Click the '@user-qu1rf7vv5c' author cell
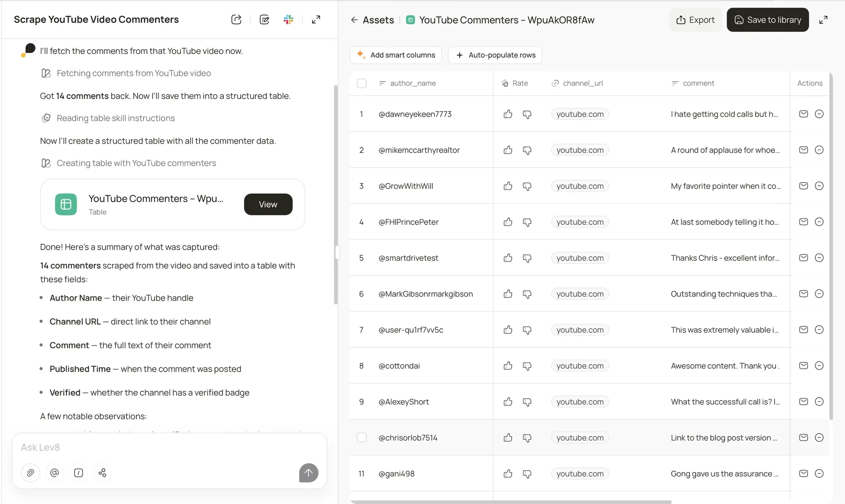This screenshot has height=504, width=845. (411, 330)
